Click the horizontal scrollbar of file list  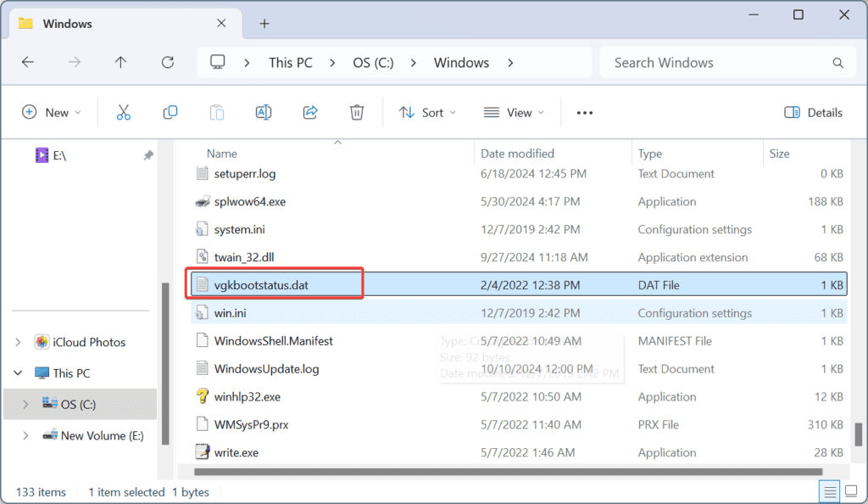[x=509, y=472]
